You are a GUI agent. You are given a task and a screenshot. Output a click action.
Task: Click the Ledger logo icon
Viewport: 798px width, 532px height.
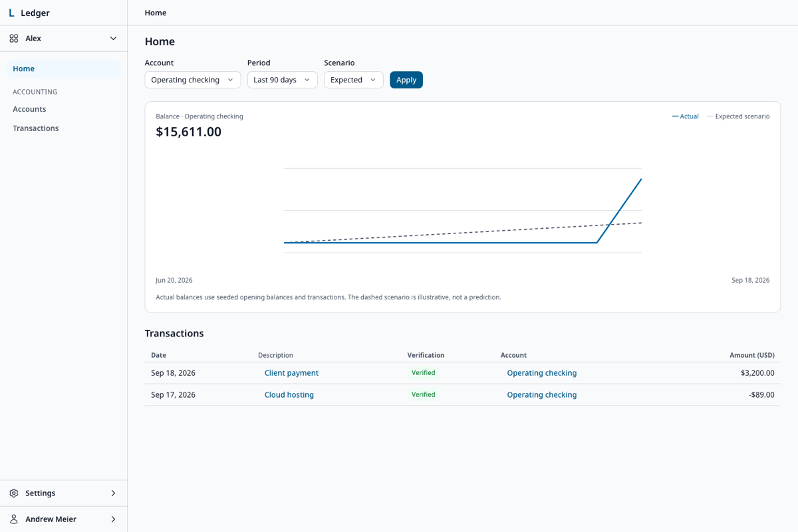[x=11, y=13]
